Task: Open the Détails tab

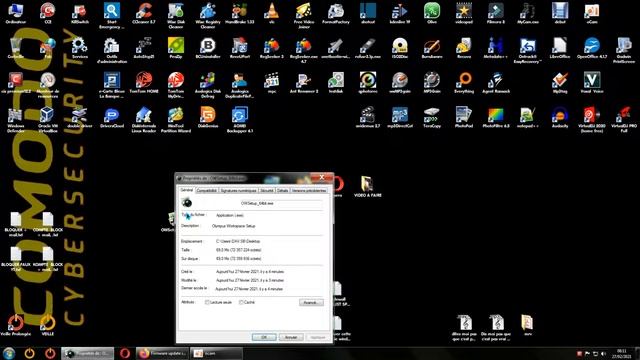Action: click(283, 191)
